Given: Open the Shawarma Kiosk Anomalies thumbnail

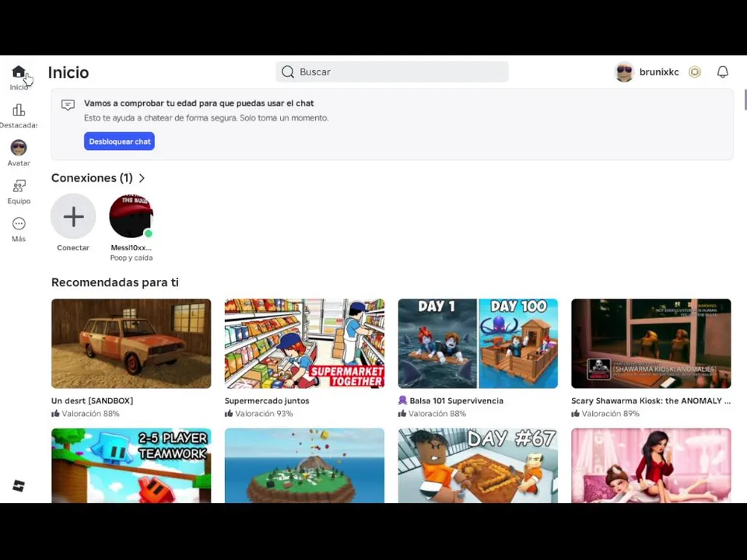Looking at the screenshot, I should pos(651,343).
